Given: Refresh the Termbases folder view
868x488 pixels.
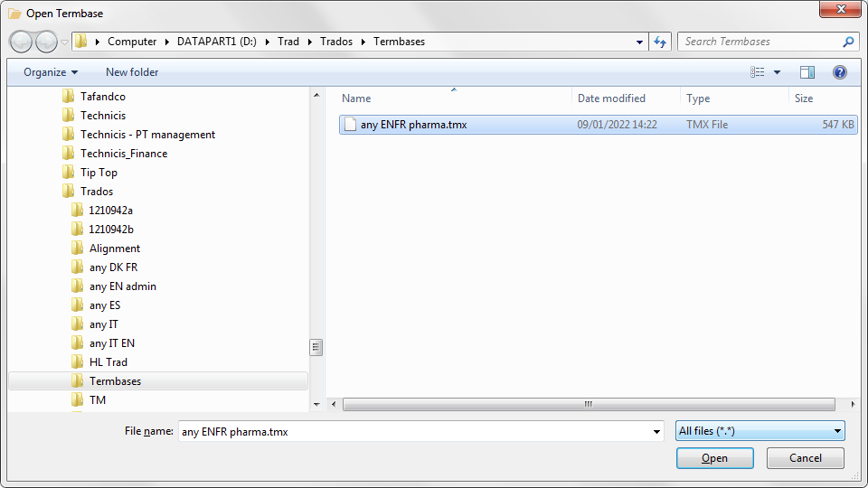Looking at the screenshot, I should pos(660,42).
